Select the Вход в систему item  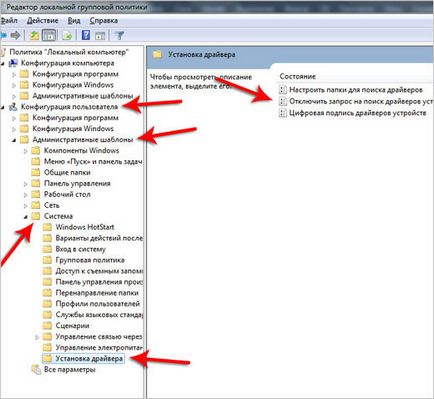point(80,249)
